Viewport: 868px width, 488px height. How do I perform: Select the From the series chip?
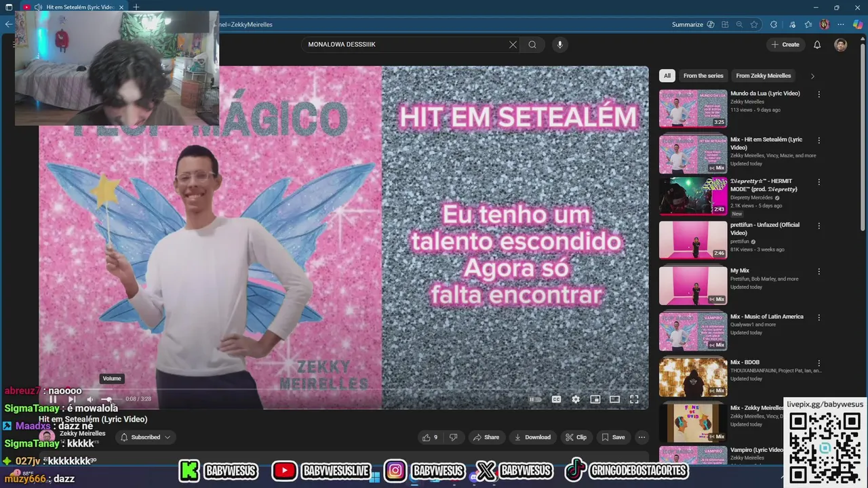(703, 76)
